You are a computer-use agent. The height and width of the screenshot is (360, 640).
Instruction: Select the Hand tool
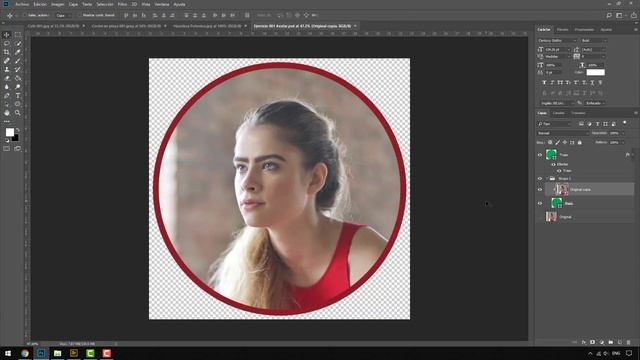[x=7, y=113]
